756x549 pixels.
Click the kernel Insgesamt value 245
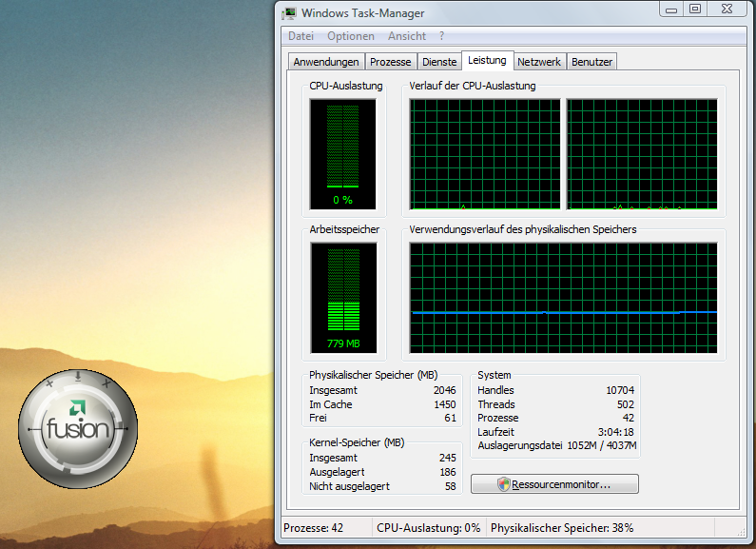(x=448, y=458)
